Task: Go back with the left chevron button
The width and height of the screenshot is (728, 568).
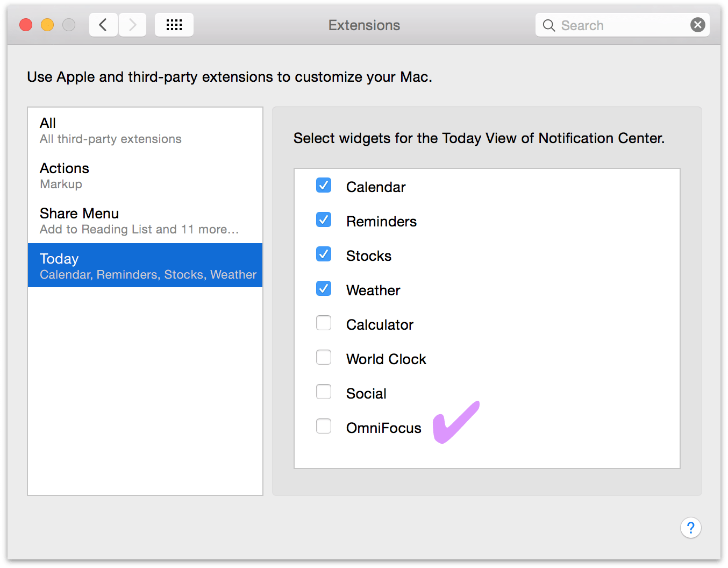Action: click(103, 25)
